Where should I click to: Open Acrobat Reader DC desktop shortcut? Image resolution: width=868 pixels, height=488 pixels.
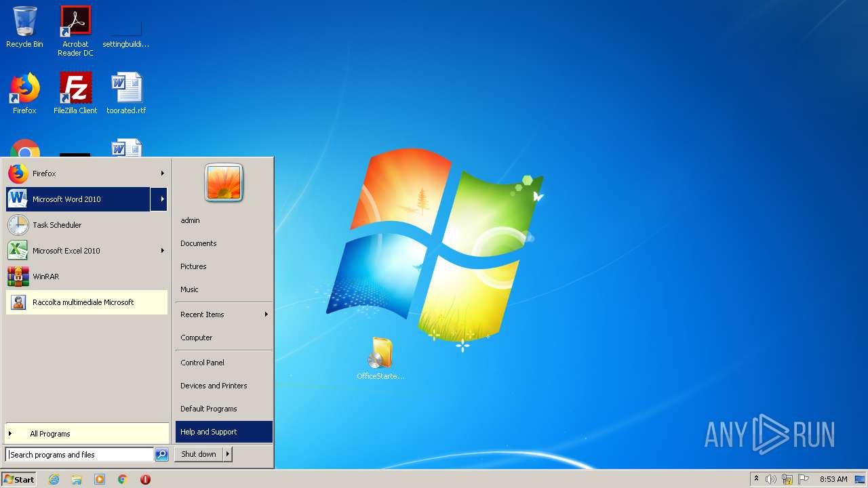tap(75, 30)
